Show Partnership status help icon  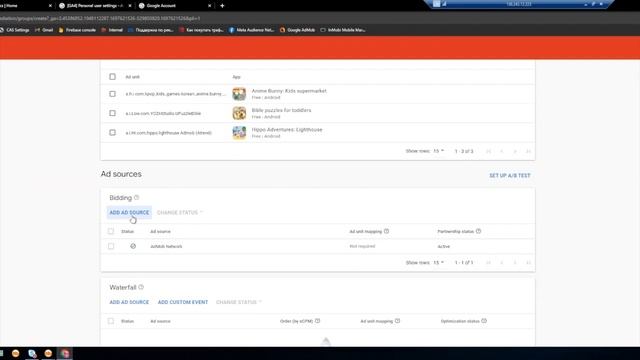(x=478, y=231)
